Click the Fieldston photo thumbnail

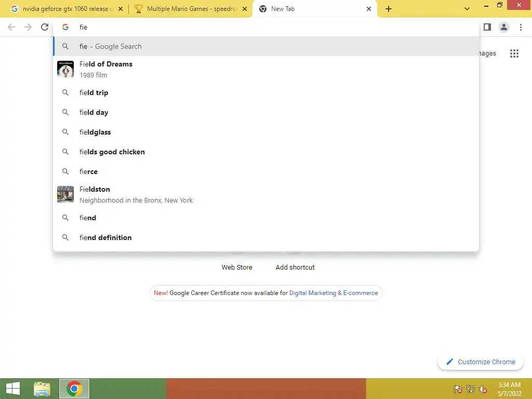[65, 194]
